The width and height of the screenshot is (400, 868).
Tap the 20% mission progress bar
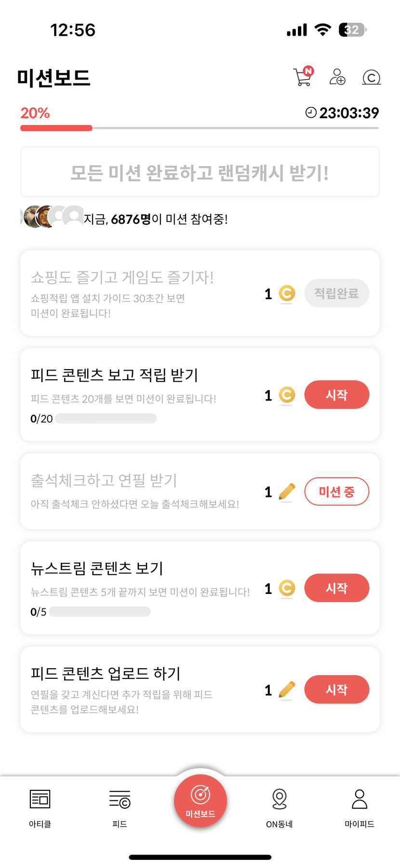pyautogui.click(x=200, y=128)
